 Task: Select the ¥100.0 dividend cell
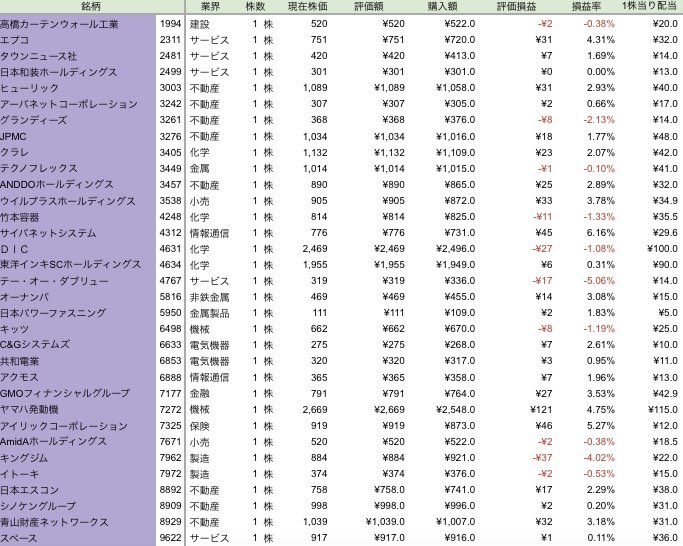tap(663, 249)
